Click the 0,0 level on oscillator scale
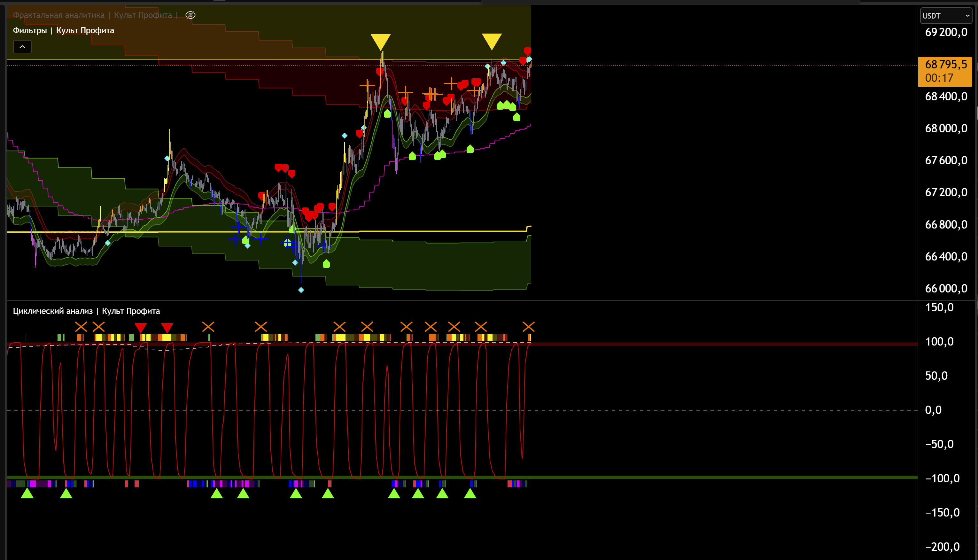 pos(933,410)
